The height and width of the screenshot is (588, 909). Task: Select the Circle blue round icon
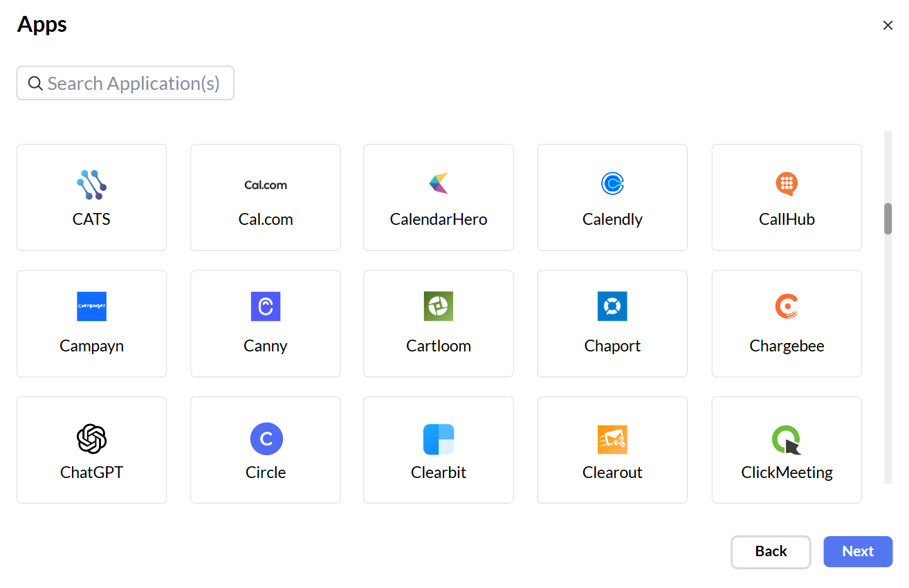point(266,439)
